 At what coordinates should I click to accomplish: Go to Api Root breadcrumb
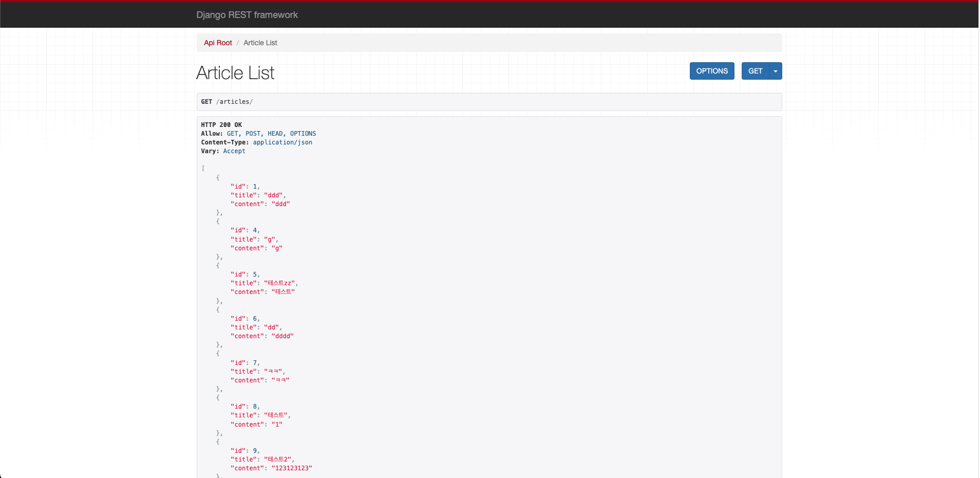coord(218,43)
